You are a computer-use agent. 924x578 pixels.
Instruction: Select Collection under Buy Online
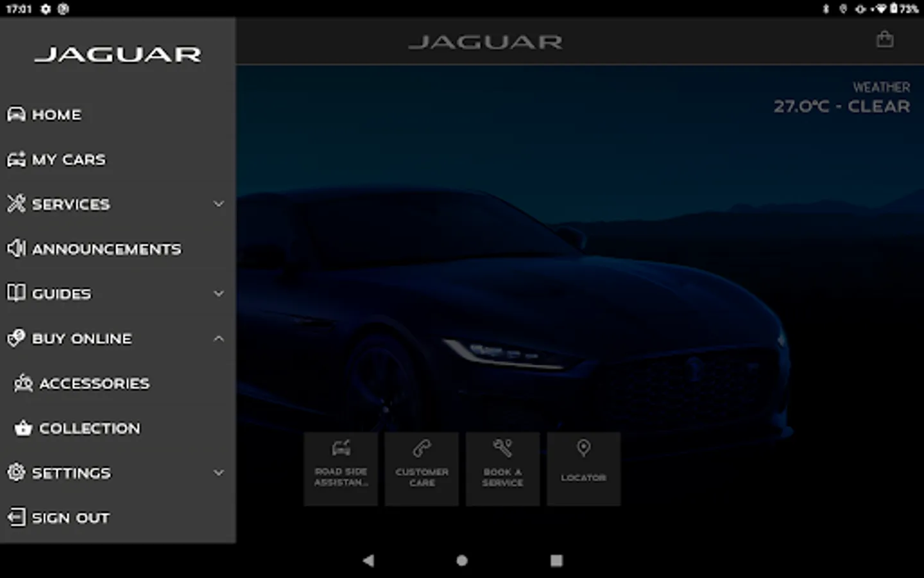[x=117, y=428]
